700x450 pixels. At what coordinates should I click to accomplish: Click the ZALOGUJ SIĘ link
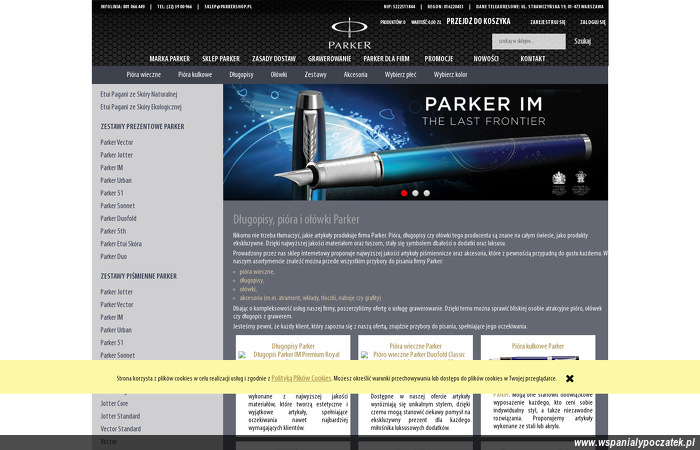(x=592, y=22)
